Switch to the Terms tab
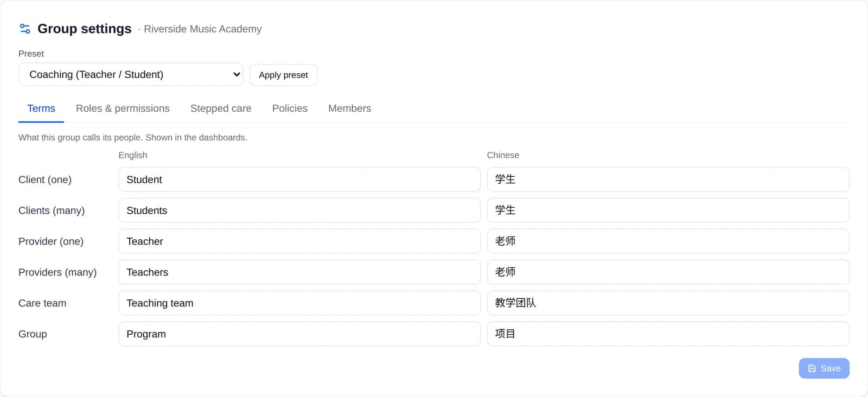Image resolution: width=868 pixels, height=397 pixels. tap(41, 108)
